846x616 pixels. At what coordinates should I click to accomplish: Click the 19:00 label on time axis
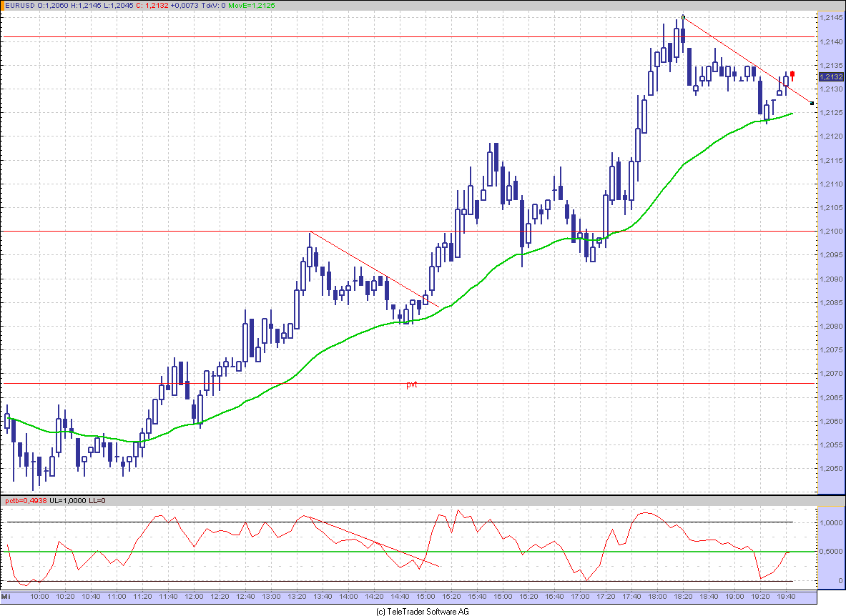pos(735,597)
